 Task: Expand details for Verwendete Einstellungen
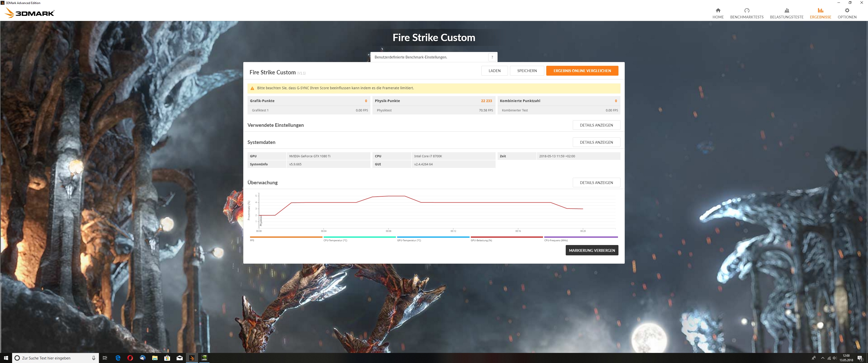596,125
